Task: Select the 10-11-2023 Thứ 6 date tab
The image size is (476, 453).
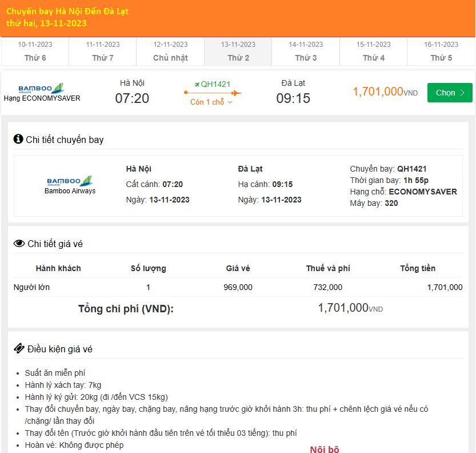Action: [35, 51]
